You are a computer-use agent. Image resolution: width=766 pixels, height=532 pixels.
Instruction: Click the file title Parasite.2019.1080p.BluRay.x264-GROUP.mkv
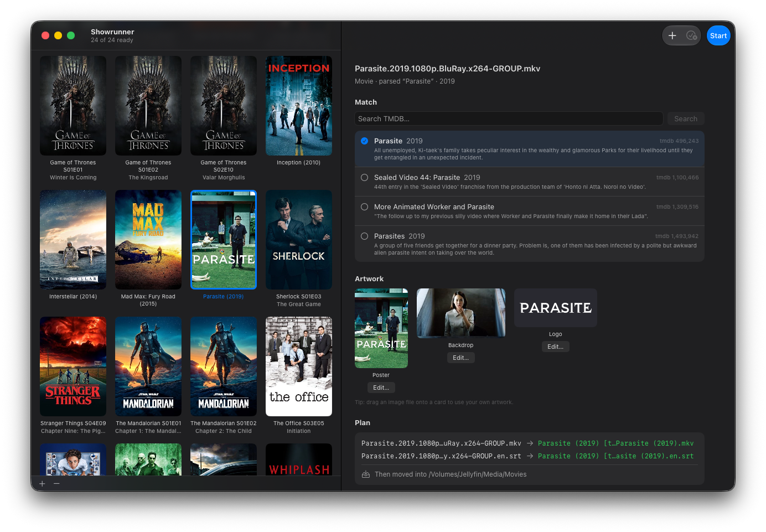[x=447, y=69]
